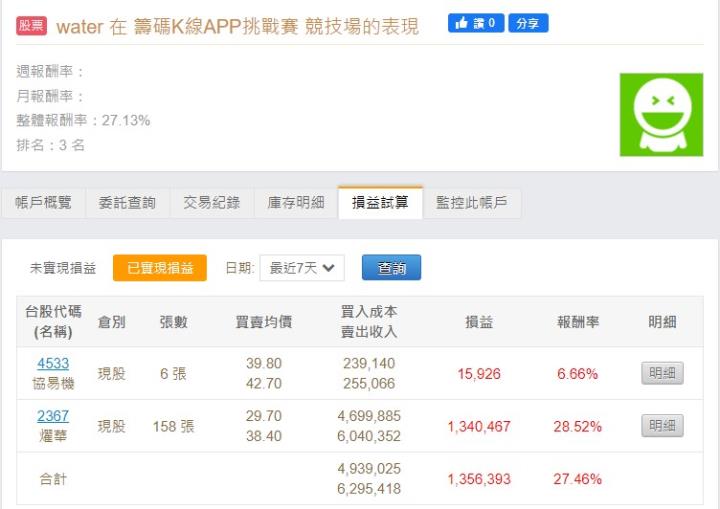
Task: Click the sale proceeds value 6,040,352
Action: point(369,436)
